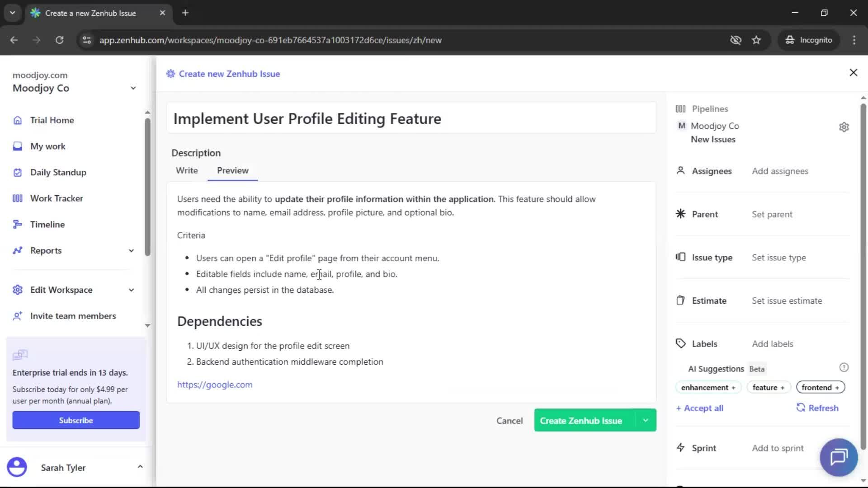Click the Invite team members icon
The width and height of the screenshot is (868, 488).
pos(18,316)
